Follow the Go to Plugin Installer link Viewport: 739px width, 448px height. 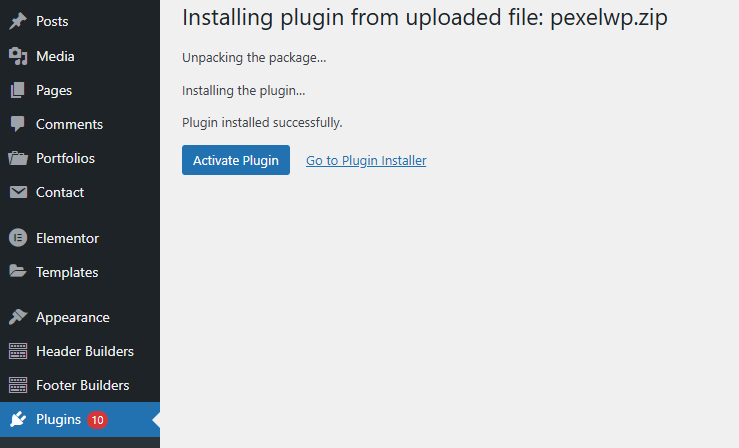pyautogui.click(x=366, y=161)
